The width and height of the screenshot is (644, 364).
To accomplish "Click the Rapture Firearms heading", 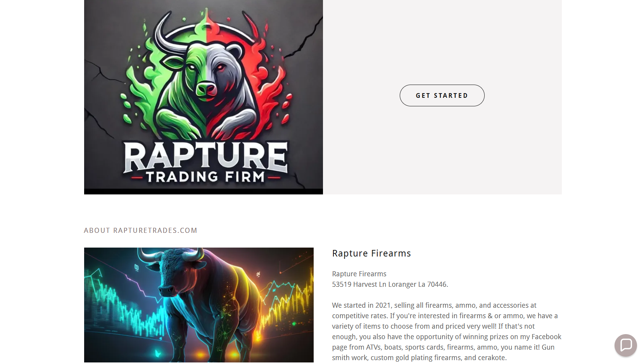I will [x=371, y=253].
